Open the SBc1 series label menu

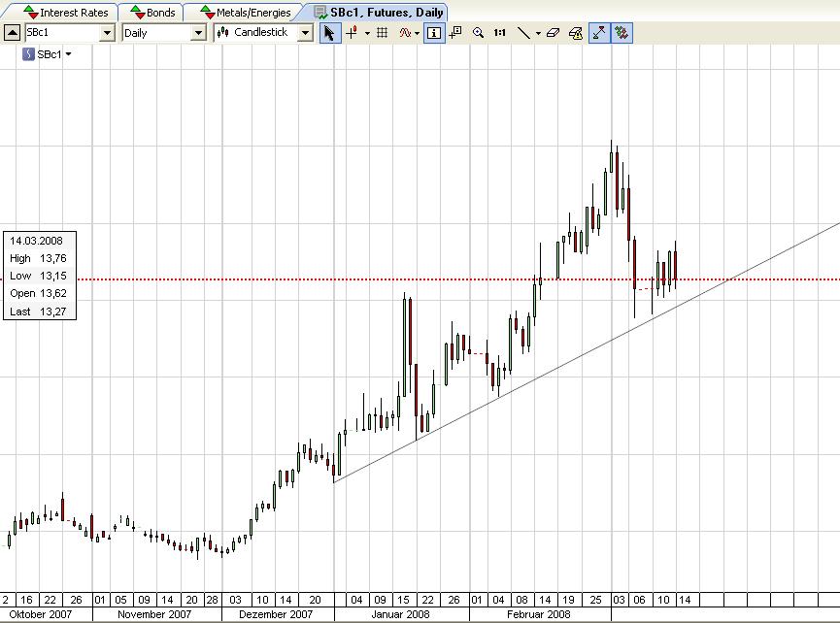click(x=48, y=54)
